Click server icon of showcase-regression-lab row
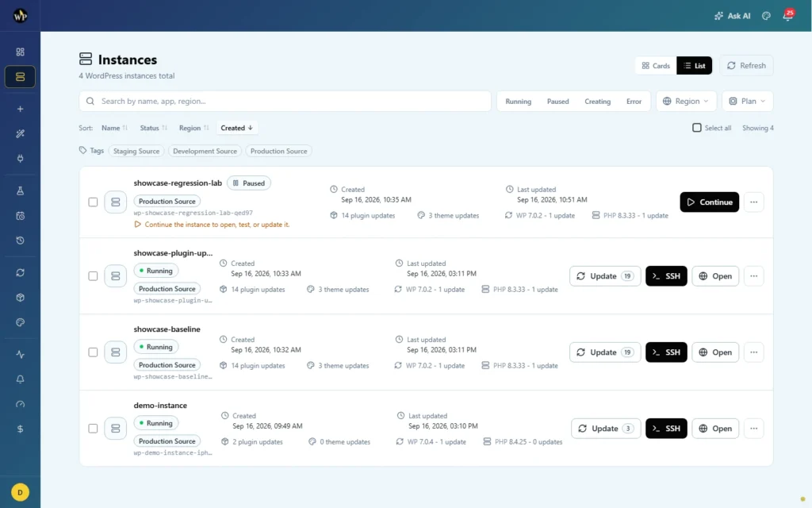This screenshot has height=508, width=812. pyautogui.click(x=116, y=202)
